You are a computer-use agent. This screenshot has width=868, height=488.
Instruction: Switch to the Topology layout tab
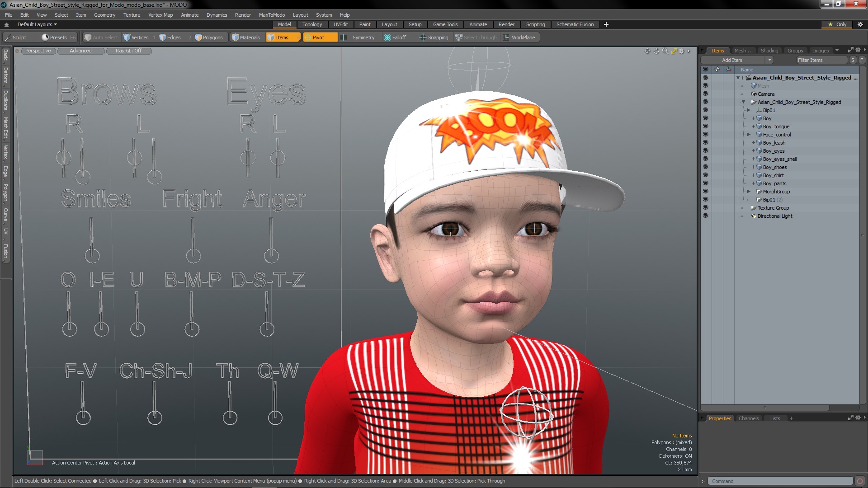(312, 24)
